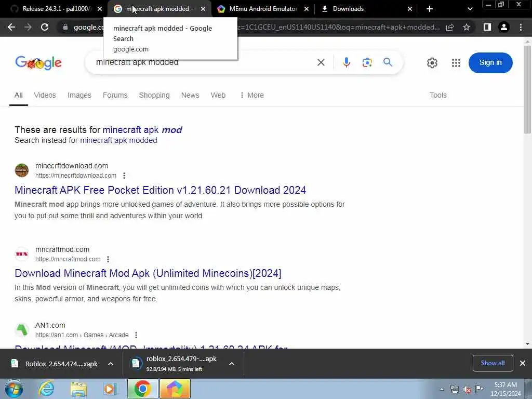Image resolution: width=532 pixels, height=399 pixels.
Task: Click the forward navigation arrow
Action: 28,27
